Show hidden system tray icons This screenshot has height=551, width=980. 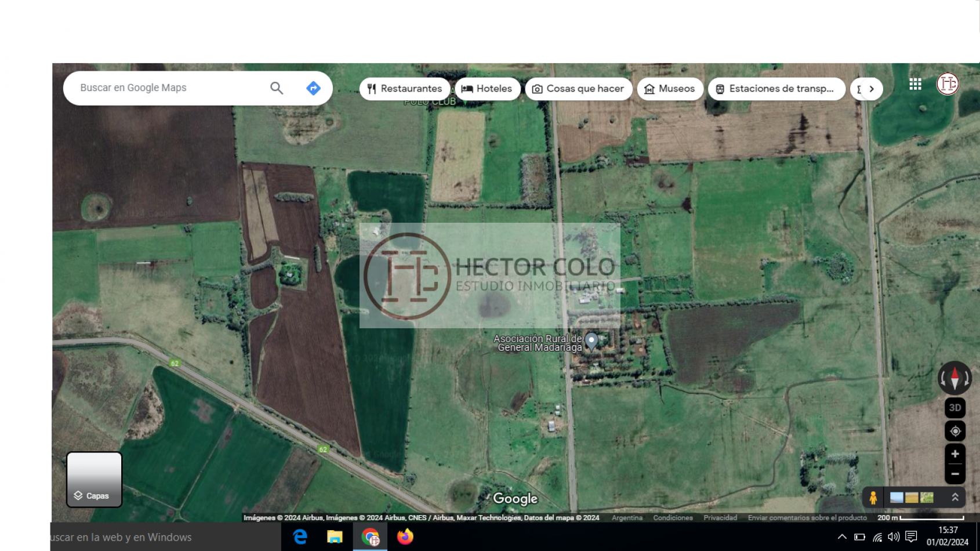pyautogui.click(x=842, y=537)
